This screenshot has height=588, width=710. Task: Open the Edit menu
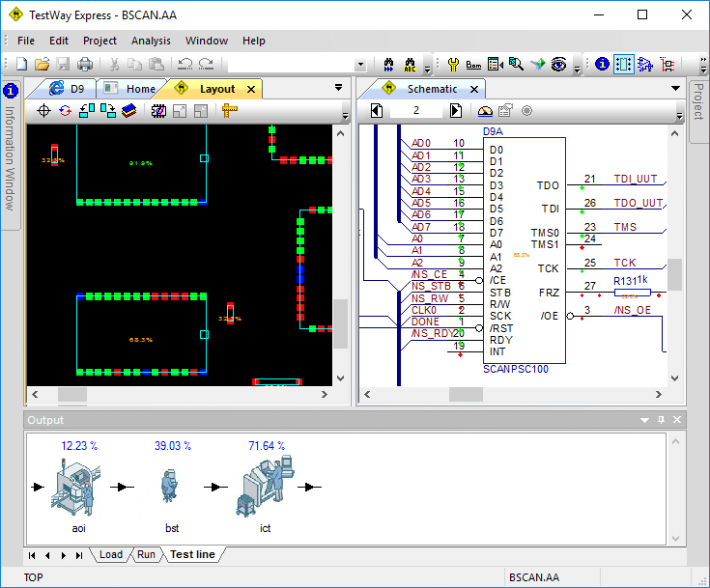[59, 41]
